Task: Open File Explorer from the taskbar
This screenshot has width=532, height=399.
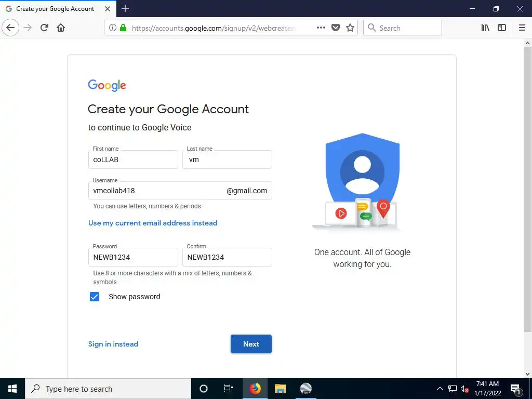Action: (x=280, y=389)
